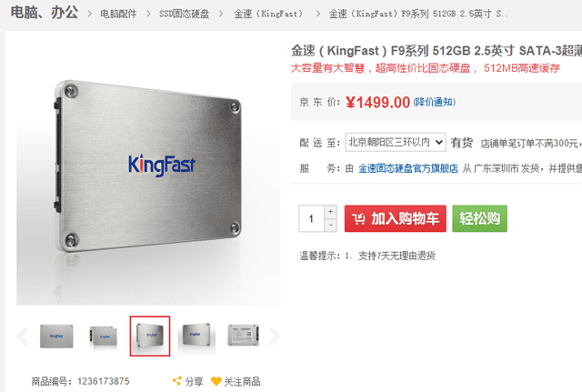Select the second stacked-SSD thumbnail
The height and width of the screenshot is (392, 582).
click(103, 337)
